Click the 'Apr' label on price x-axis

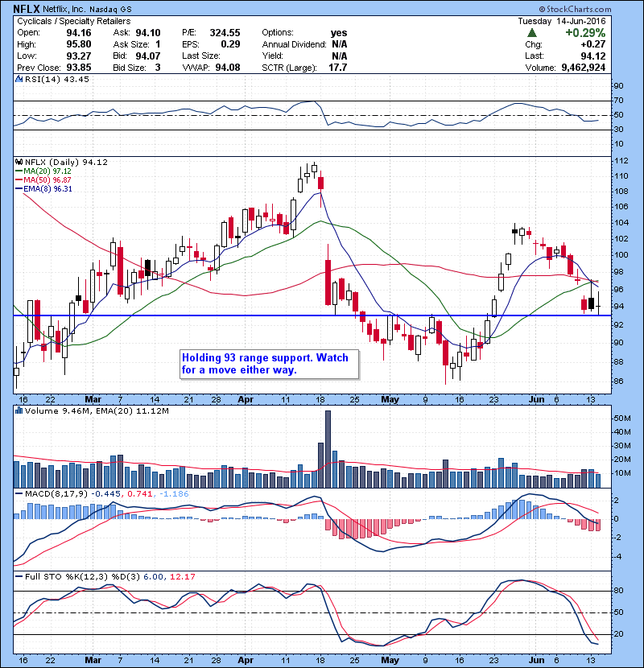tap(246, 400)
